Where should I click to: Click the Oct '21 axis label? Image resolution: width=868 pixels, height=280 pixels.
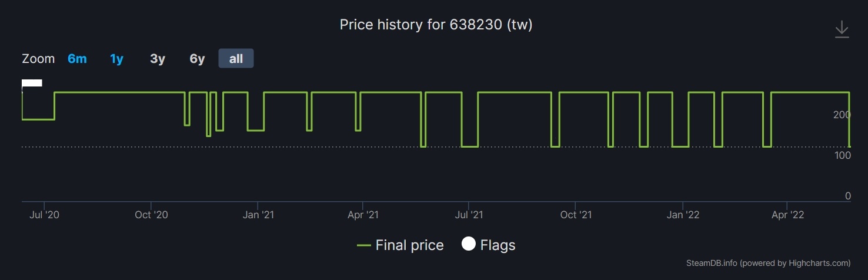(x=576, y=215)
